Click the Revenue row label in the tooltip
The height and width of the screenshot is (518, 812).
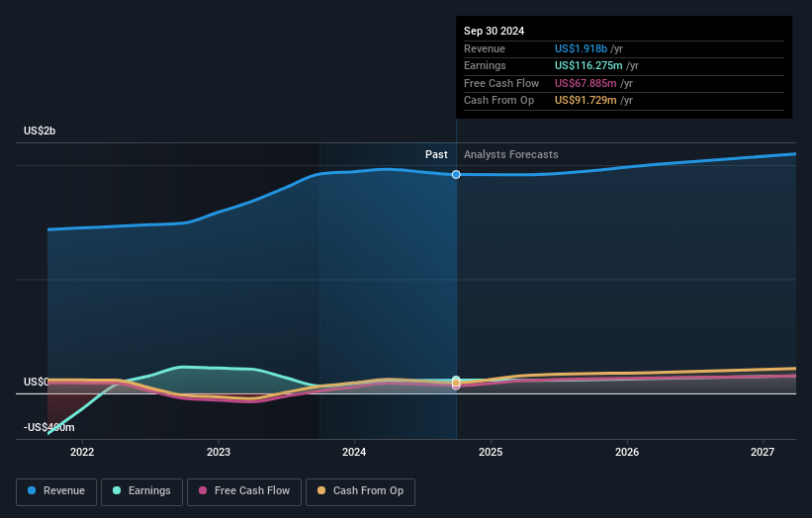coord(485,48)
